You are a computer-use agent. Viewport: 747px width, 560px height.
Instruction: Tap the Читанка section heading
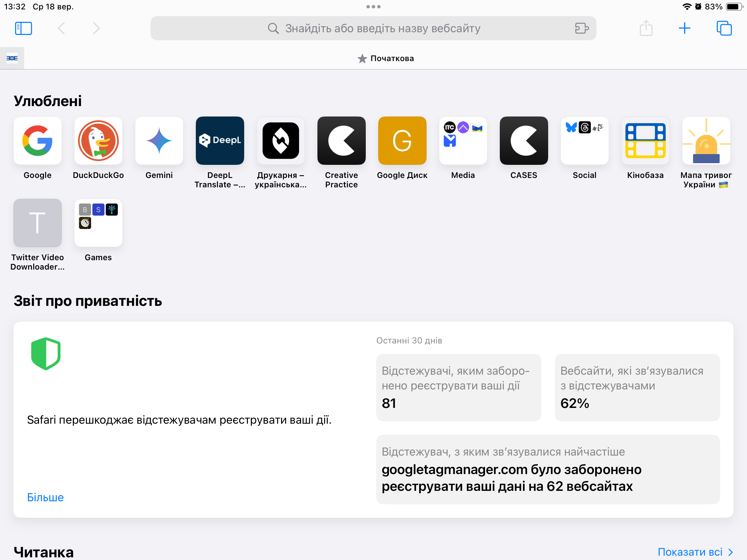44,552
